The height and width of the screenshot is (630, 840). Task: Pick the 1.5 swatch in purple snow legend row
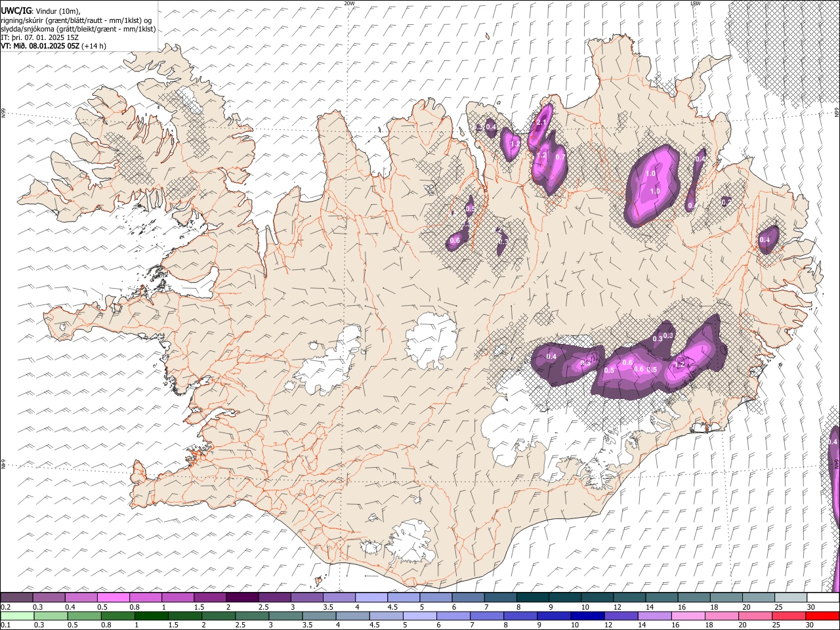(x=210, y=598)
